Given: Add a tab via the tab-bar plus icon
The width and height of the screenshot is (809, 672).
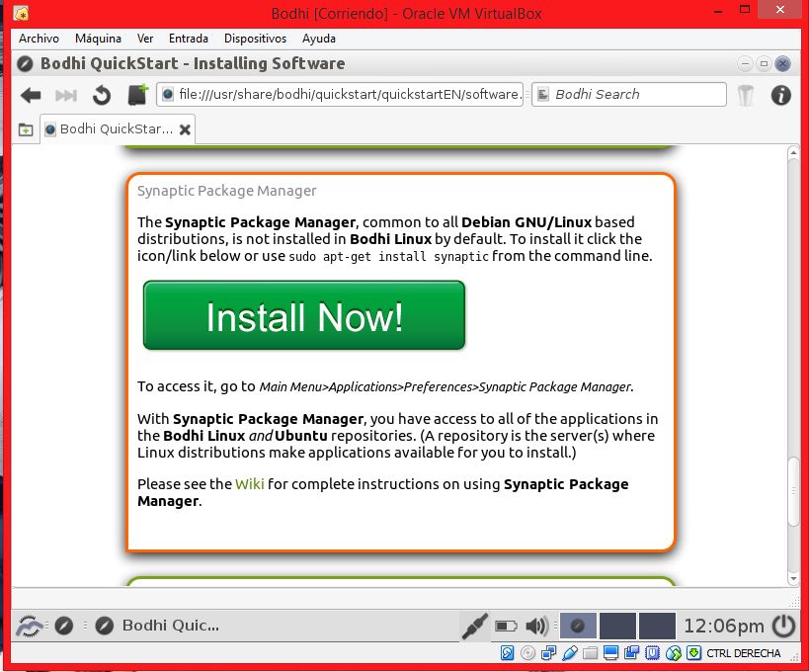Looking at the screenshot, I should pyautogui.click(x=26, y=129).
